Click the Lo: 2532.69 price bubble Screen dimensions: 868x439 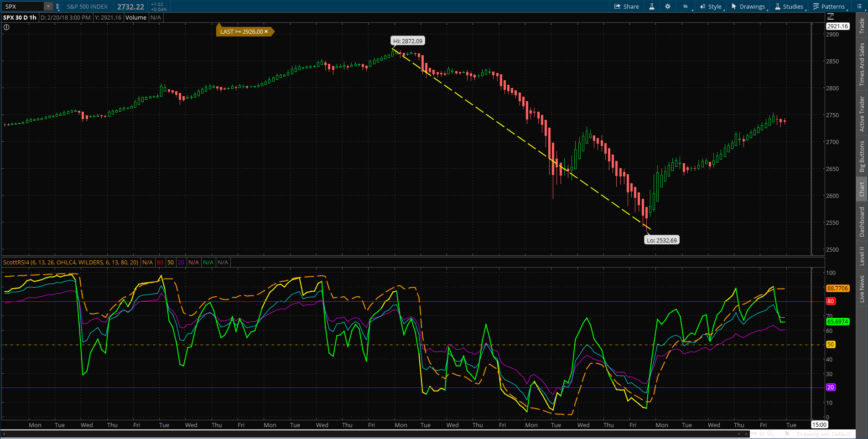click(x=662, y=240)
